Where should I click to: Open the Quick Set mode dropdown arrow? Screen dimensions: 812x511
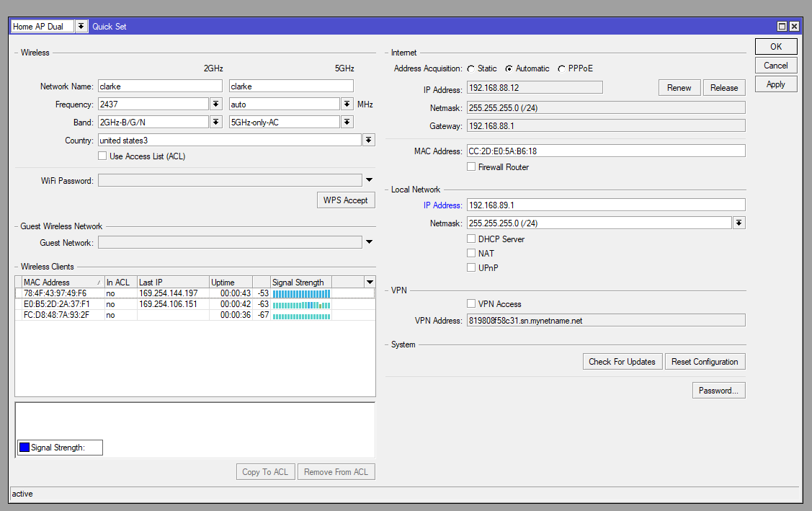coord(81,27)
